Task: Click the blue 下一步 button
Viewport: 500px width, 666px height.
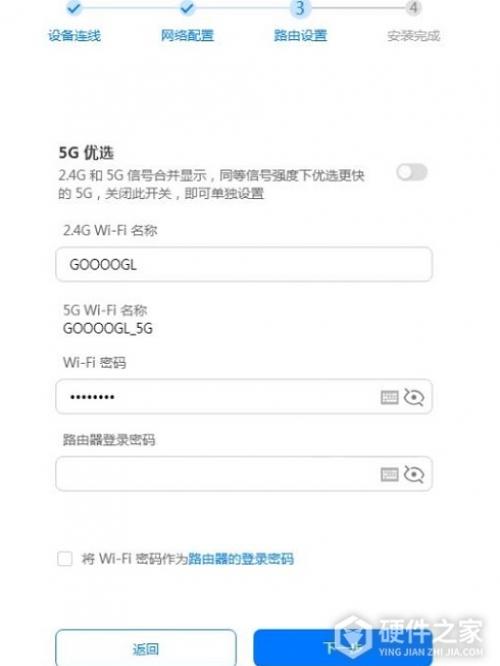Action: click(343, 648)
